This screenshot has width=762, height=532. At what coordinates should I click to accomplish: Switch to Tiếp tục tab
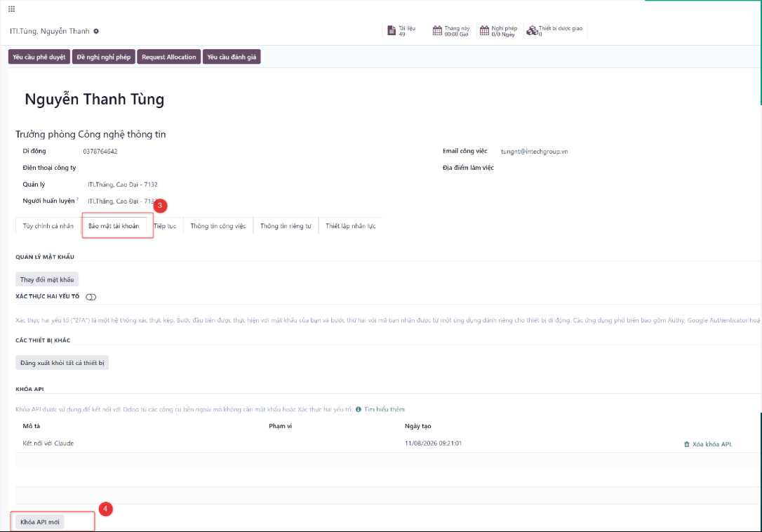(x=165, y=226)
